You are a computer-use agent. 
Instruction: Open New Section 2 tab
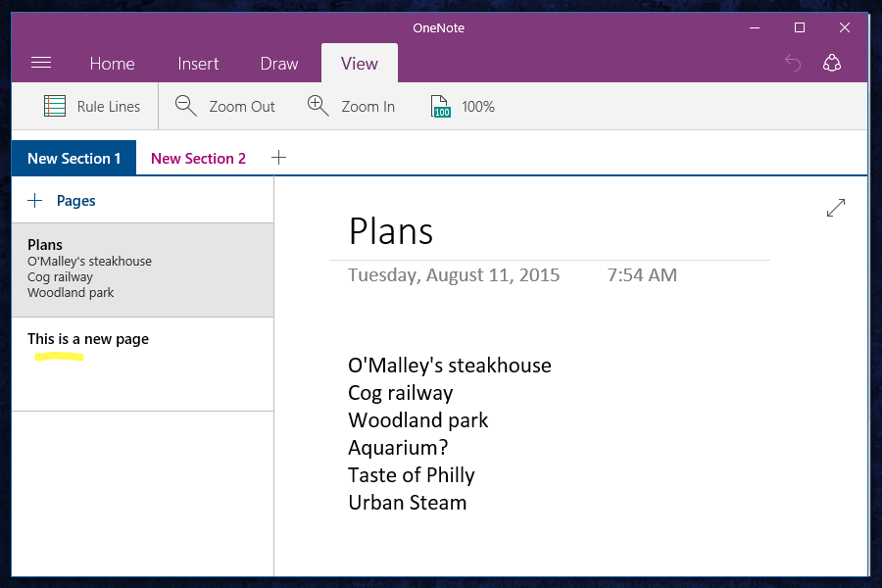[198, 158]
